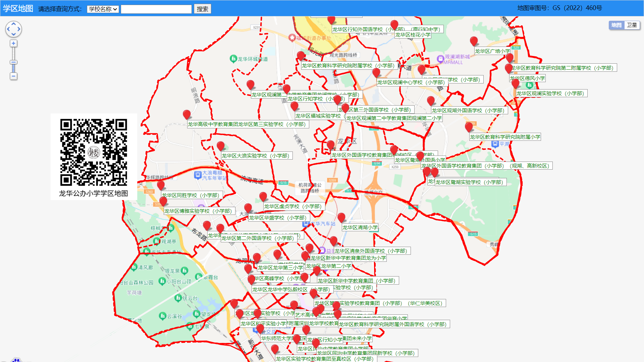Screen dimensions: 644x362
Task: Switch to 地图 map view
Action: pyautogui.click(x=616, y=25)
